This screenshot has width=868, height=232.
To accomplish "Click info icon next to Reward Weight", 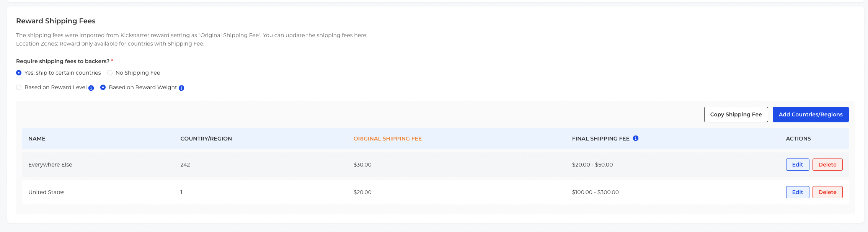I will 181,88.
